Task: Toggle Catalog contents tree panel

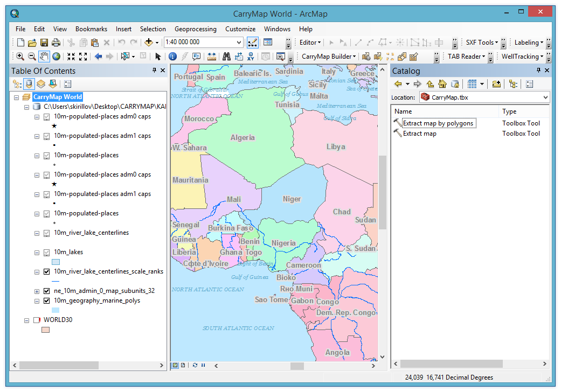Action: tap(514, 85)
